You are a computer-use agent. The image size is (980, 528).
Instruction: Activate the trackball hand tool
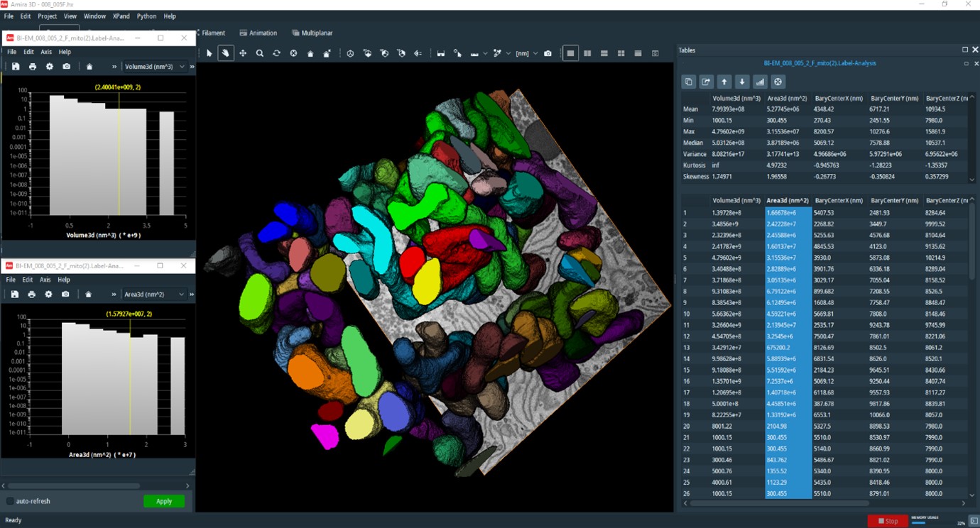click(x=226, y=53)
